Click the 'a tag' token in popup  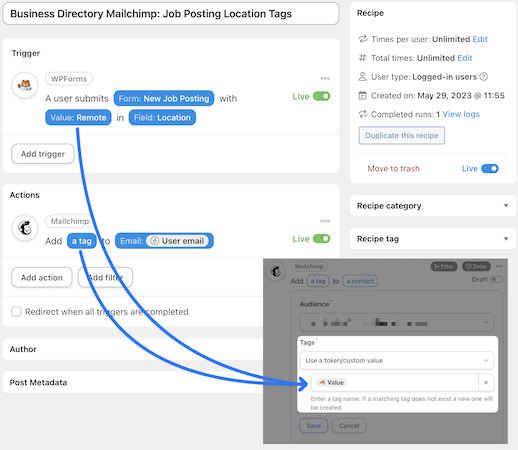click(x=318, y=281)
